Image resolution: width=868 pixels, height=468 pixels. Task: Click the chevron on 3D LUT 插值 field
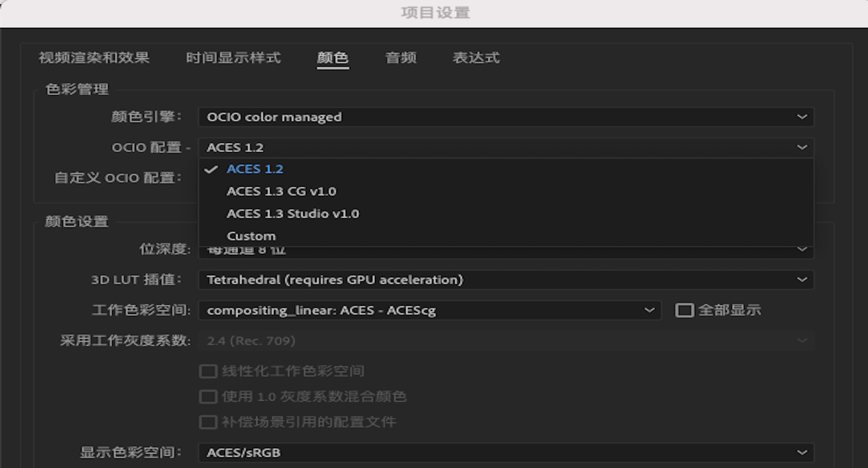pyautogui.click(x=802, y=279)
